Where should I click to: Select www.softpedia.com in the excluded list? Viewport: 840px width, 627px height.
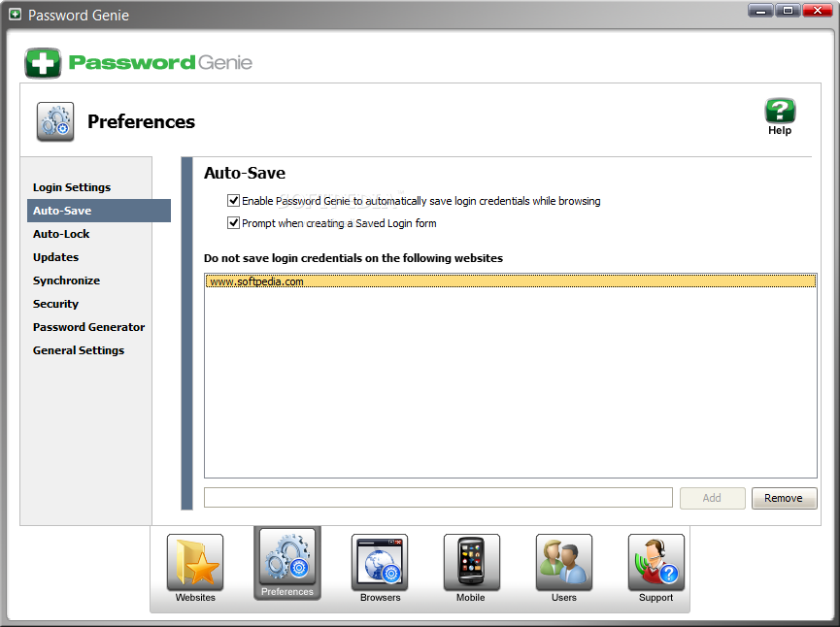tap(511, 281)
